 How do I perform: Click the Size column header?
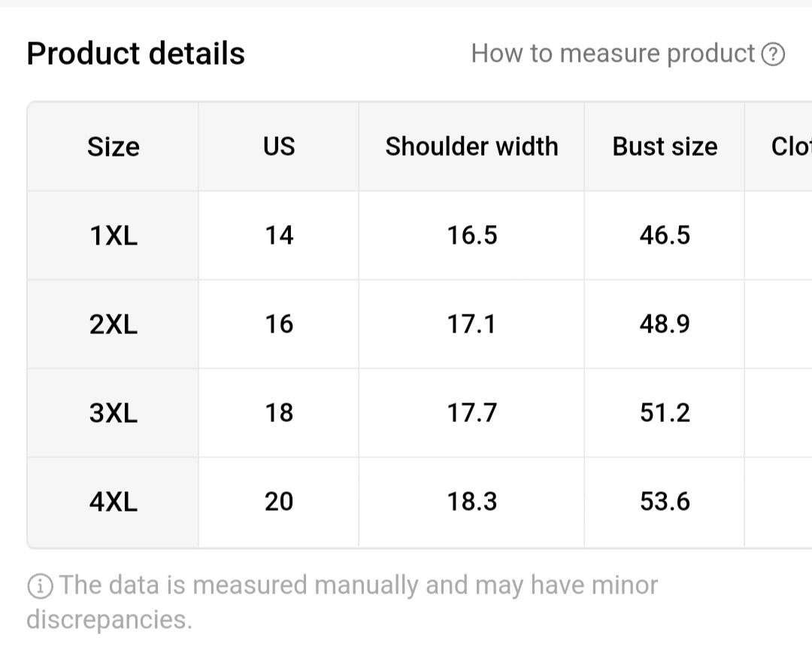113,146
